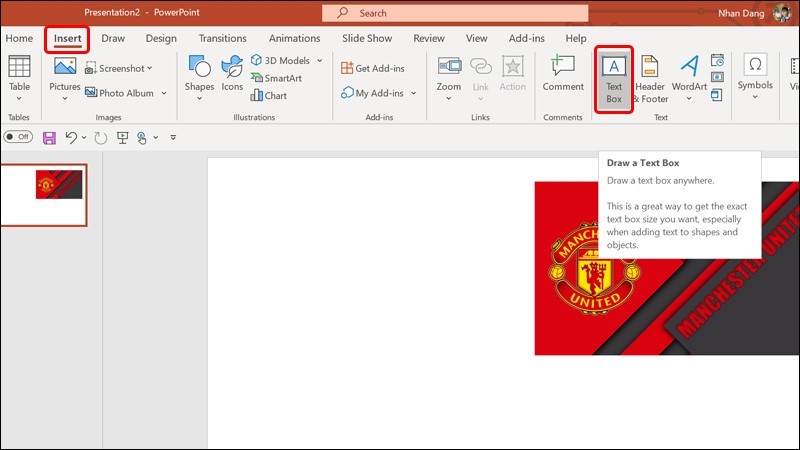
Task: Open the Screenshot dropdown arrow
Action: click(x=150, y=68)
